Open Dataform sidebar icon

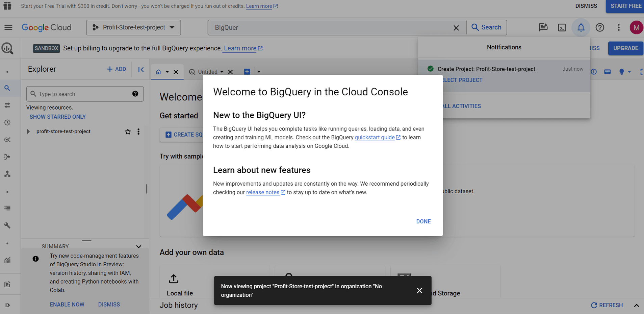(7, 157)
